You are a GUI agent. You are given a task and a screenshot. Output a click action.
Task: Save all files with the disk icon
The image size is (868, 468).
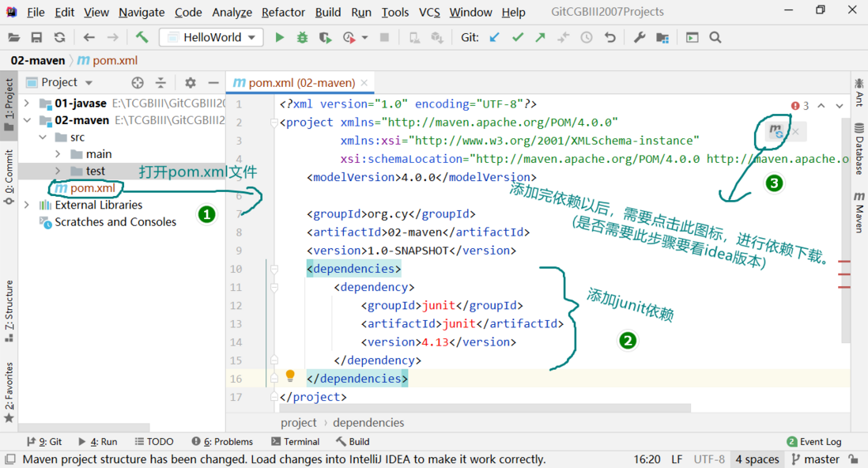click(x=36, y=38)
